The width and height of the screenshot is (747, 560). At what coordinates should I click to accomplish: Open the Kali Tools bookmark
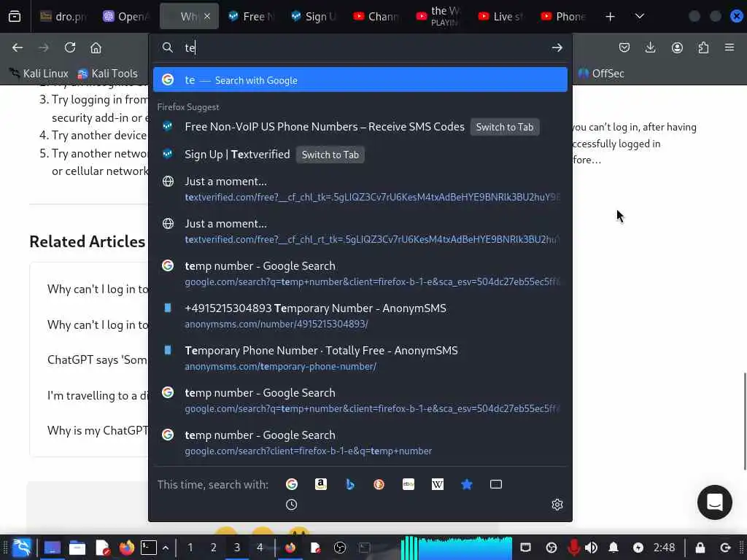(x=108, y=74)
